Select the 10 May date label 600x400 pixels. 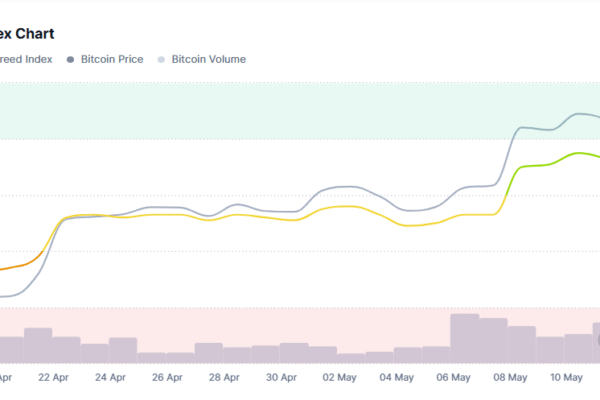tap(566, 377)
